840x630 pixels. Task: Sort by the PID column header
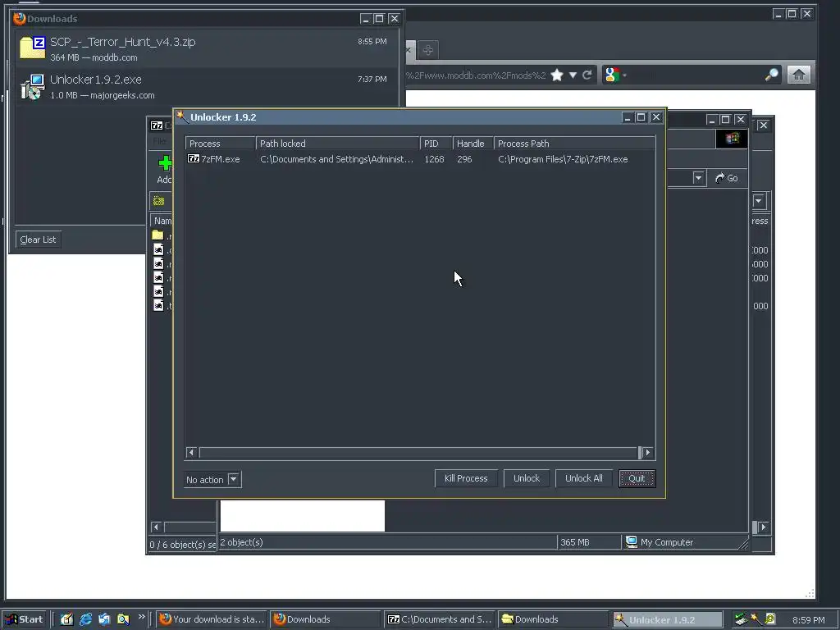point(436,144)
